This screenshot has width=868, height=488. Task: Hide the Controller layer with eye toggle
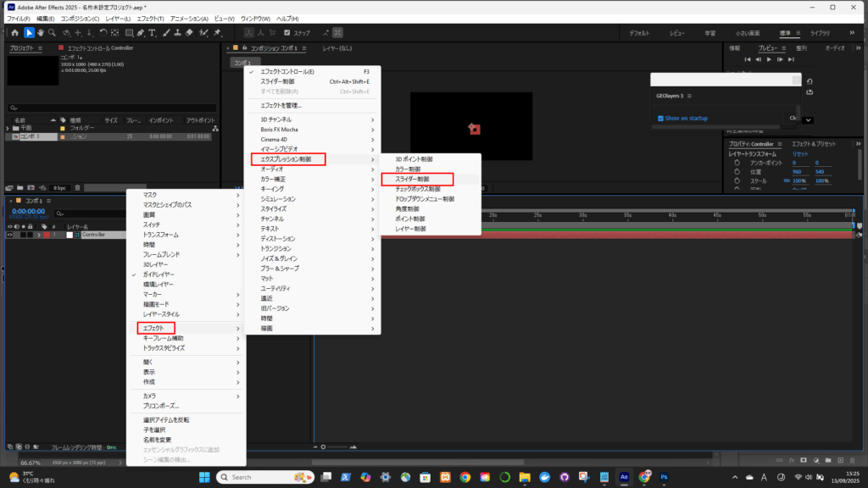[x=10, y=235]
